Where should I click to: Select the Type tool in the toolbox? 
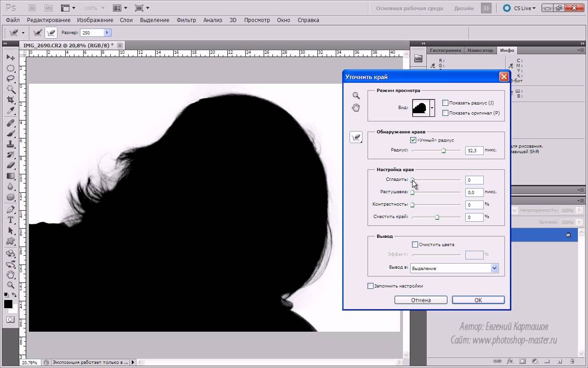click(x=10, y=220)
